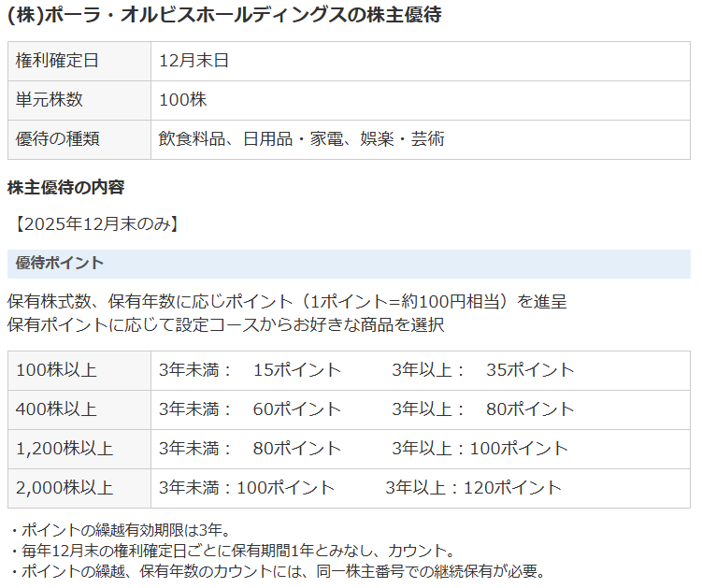The height and width of the screenshot is (588, 702).
Task: Select the 100株以上 row label
Action: tap(56, 370)
